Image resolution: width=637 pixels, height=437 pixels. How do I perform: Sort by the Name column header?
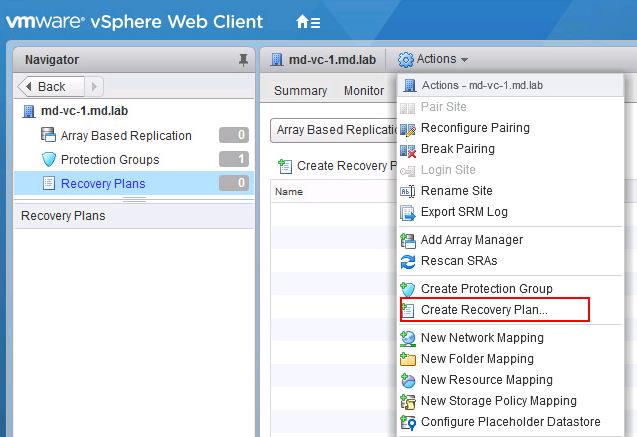click(289, 192)
